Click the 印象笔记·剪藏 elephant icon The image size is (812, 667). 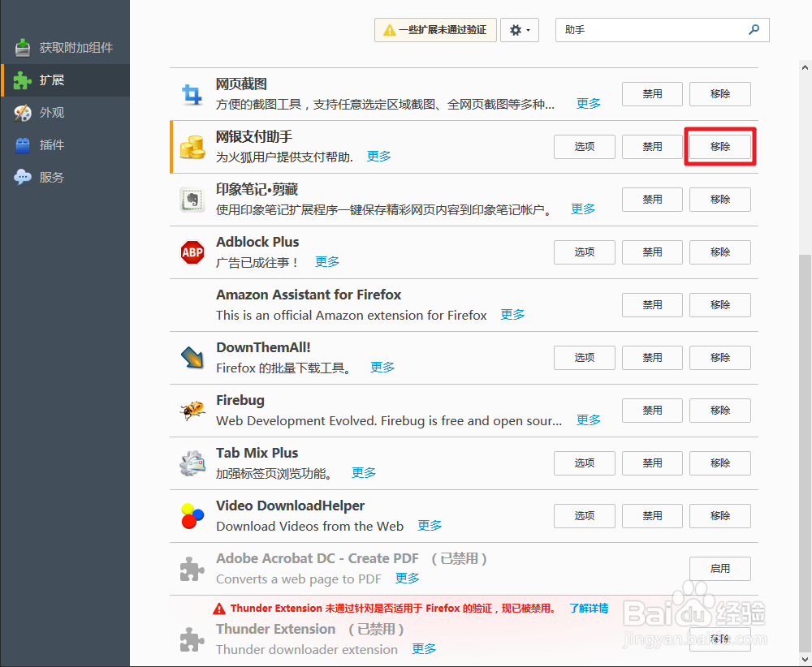[192, 199]
